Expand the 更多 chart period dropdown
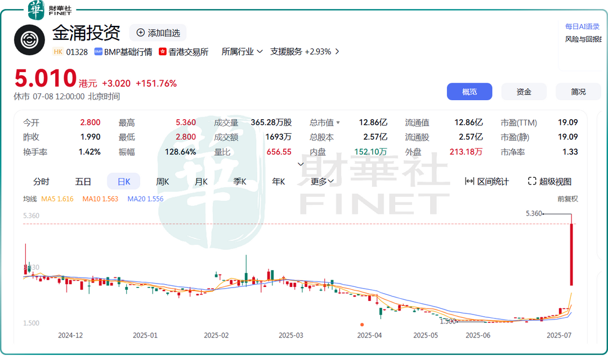 point(322,181)
